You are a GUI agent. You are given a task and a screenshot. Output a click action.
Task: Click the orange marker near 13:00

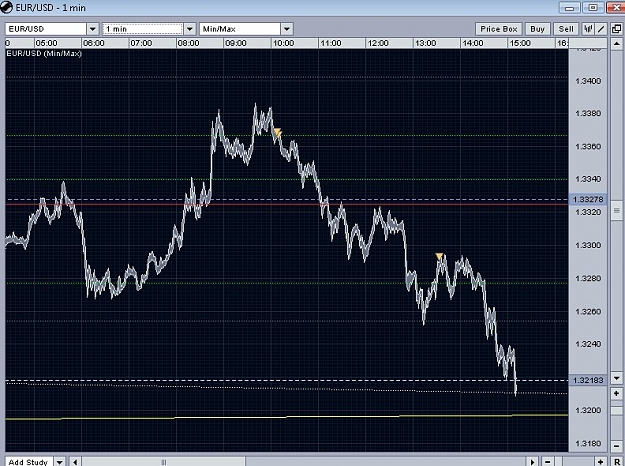(x=439, y=256)
